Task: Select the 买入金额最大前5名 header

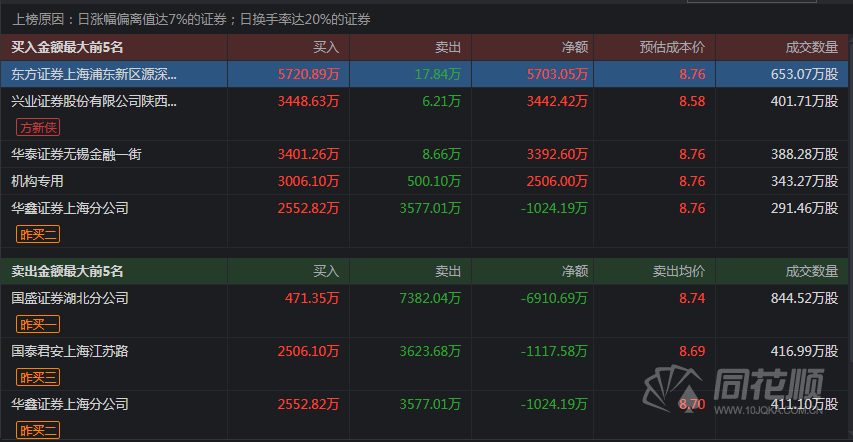Action: click(67, 47)
